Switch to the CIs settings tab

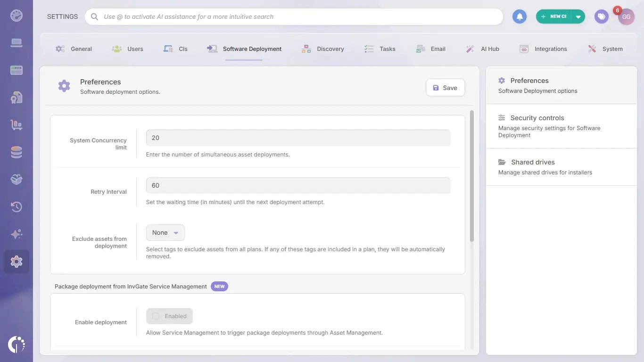pyautogui.click(x=175, y=49)
